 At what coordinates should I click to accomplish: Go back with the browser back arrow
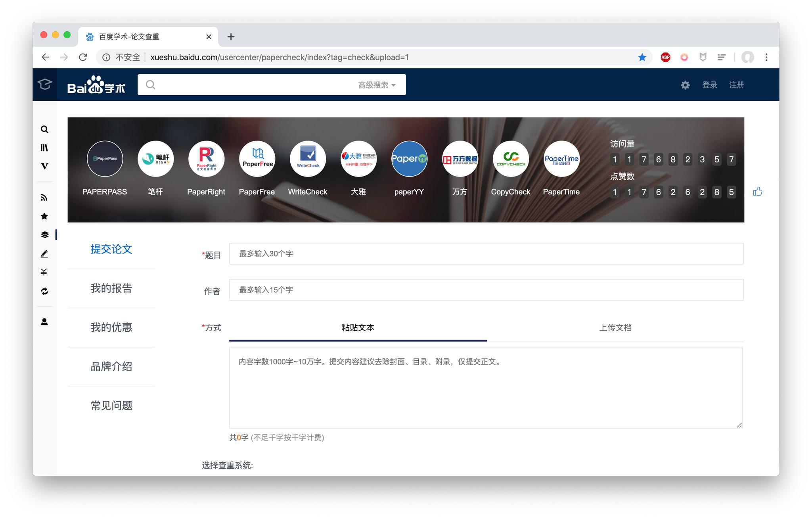[46, 57]
